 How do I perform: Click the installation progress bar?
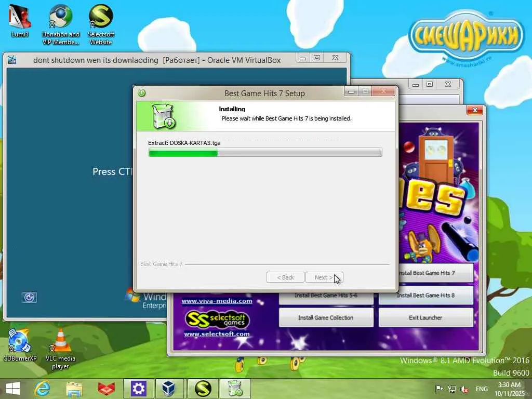(x=265, y=152)
